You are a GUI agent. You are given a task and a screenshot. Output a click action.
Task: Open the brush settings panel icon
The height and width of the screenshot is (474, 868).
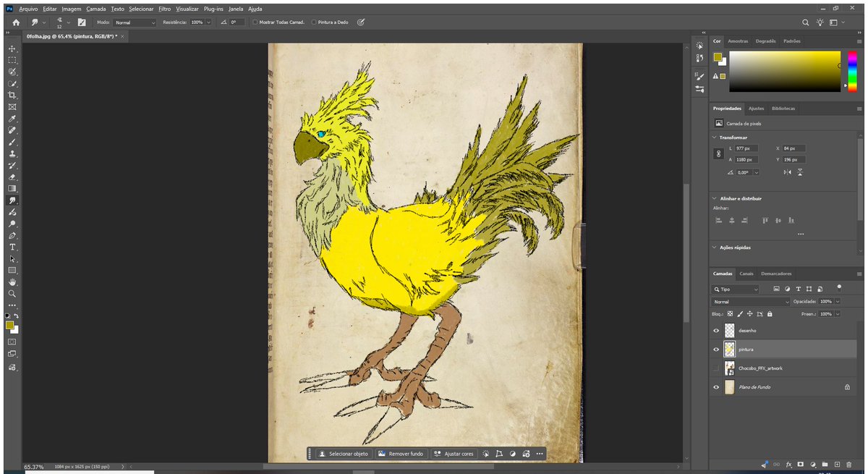pos(82,22)
